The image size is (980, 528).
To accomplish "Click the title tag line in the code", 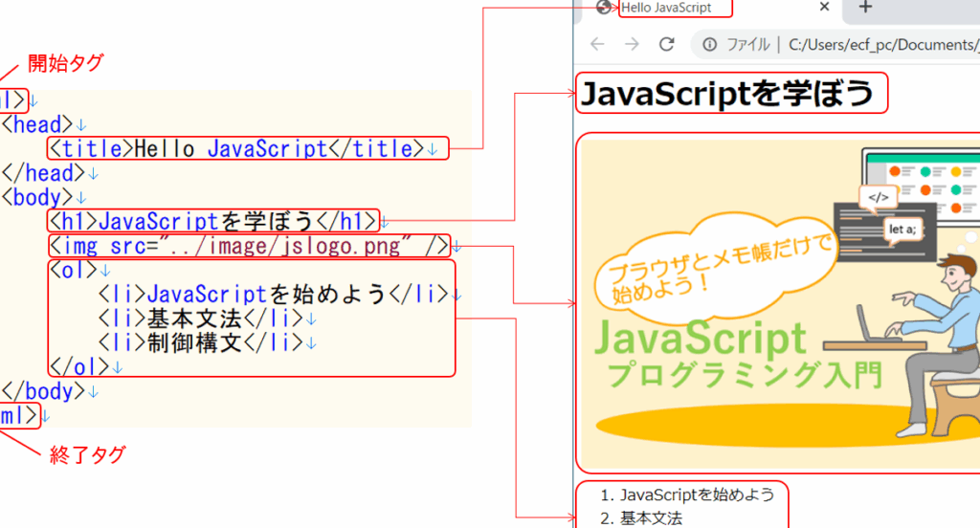I will 247,148.
